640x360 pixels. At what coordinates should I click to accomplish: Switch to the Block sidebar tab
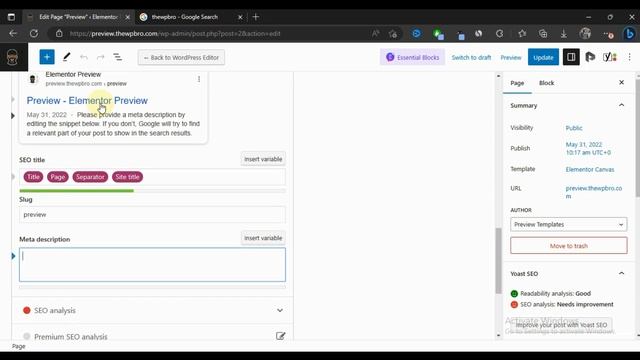[x=546, y=83]
